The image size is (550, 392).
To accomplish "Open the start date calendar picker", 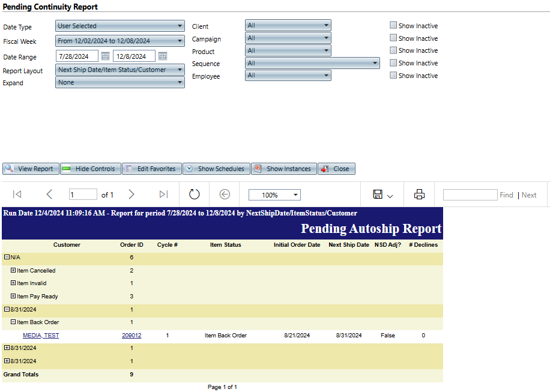I will coord(105,56).
